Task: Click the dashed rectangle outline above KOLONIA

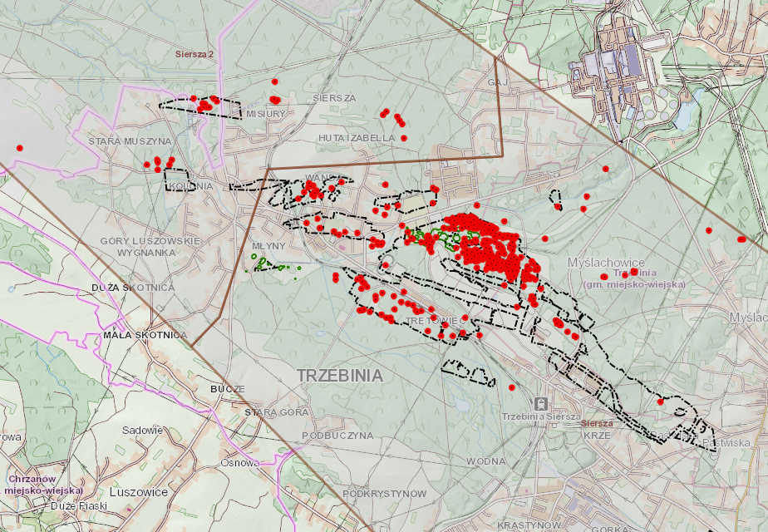Action: (177, 180)
